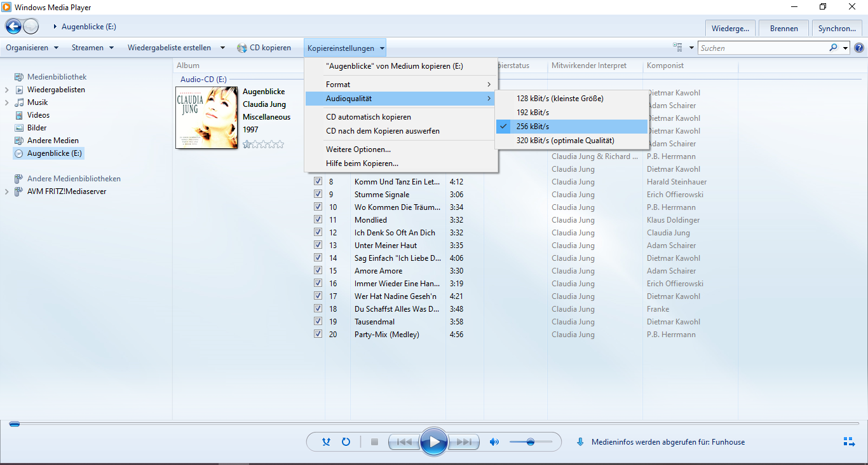
Task: Sort by the Komponist column header
Action: [665, 66]
